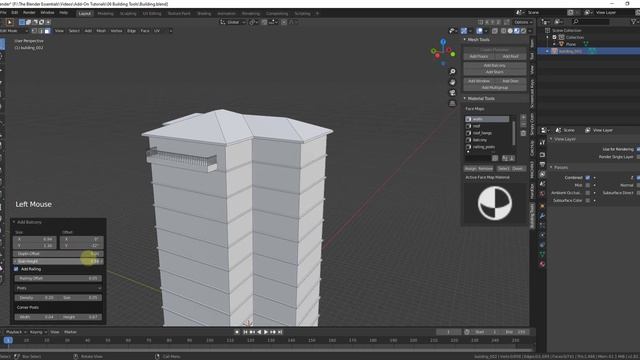
Task: Adjust the Slab Height slider
Action: [x=58, y=261]
